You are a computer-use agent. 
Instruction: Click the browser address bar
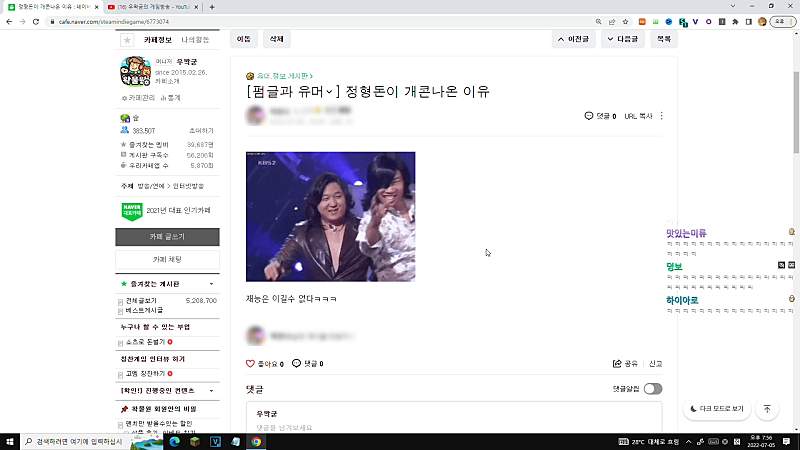321,22
